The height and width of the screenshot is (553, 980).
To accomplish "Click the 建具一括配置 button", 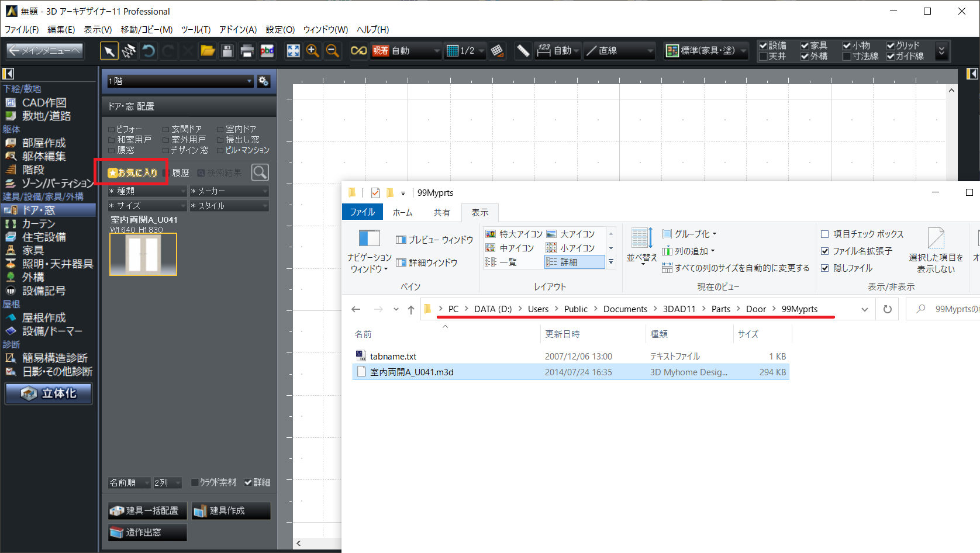I will [x=147, y=511].
